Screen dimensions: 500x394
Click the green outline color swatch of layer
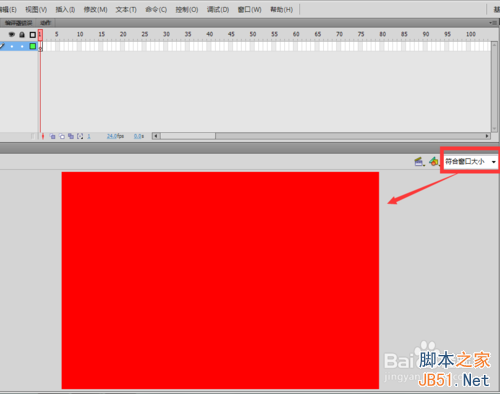[32, 46]
